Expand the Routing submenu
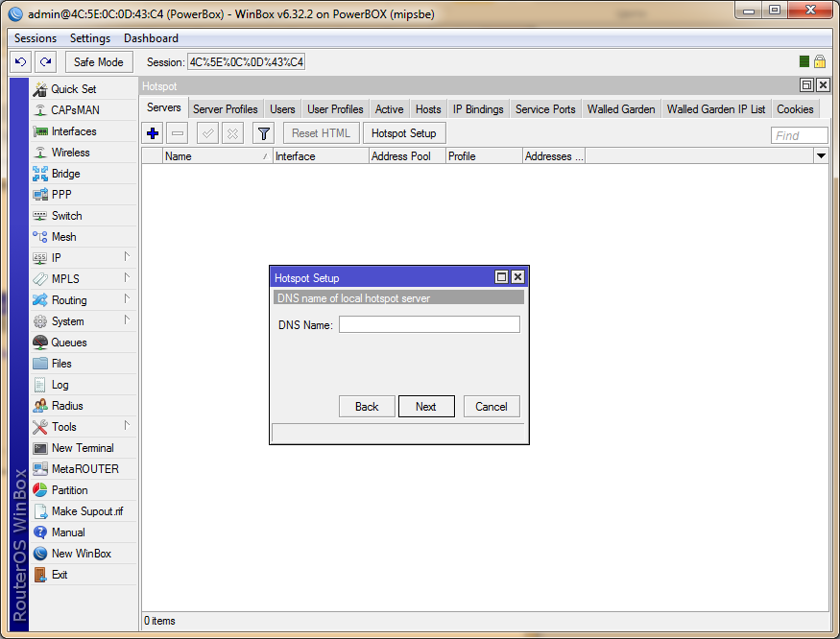Image resolution: width=840 pixels, height=639 pixels. point(68,300)
